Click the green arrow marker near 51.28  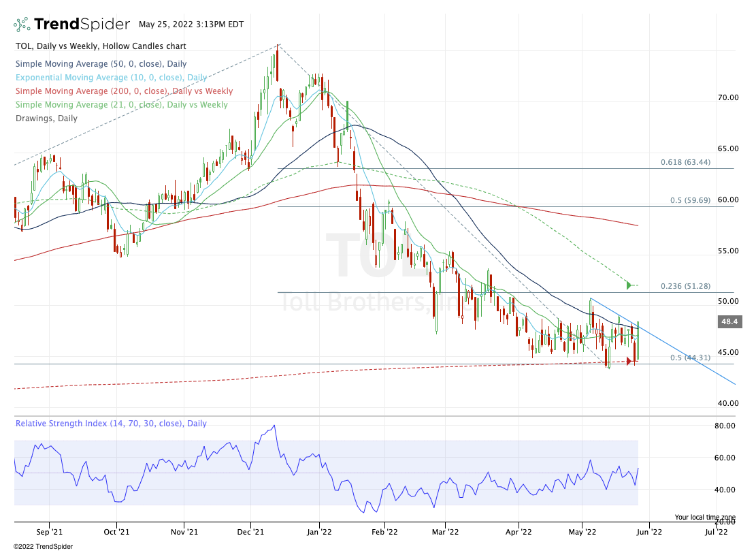pos(630,285)
